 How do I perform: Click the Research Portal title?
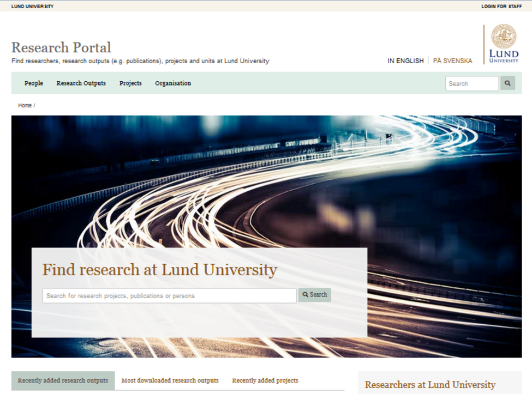click(x=61, y=47)
